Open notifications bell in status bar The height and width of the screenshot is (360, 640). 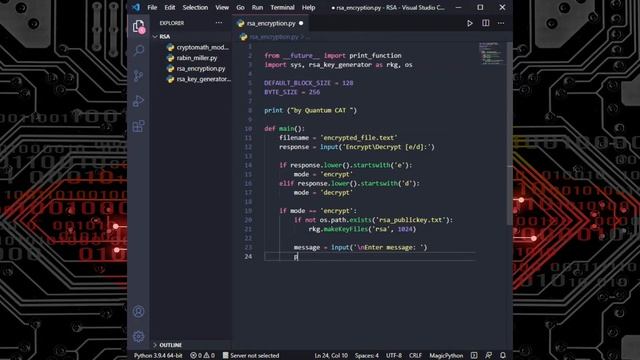coord(503,356)
